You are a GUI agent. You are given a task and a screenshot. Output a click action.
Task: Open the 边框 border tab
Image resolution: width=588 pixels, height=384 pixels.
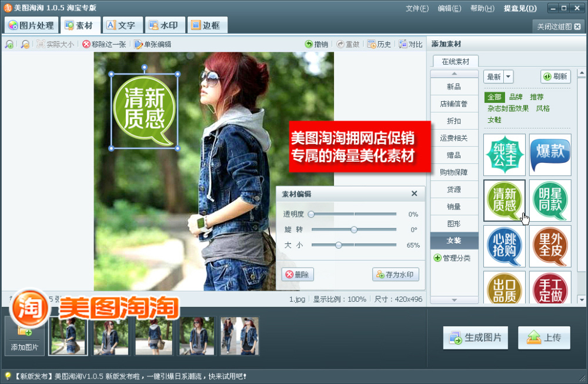[208, 25]
